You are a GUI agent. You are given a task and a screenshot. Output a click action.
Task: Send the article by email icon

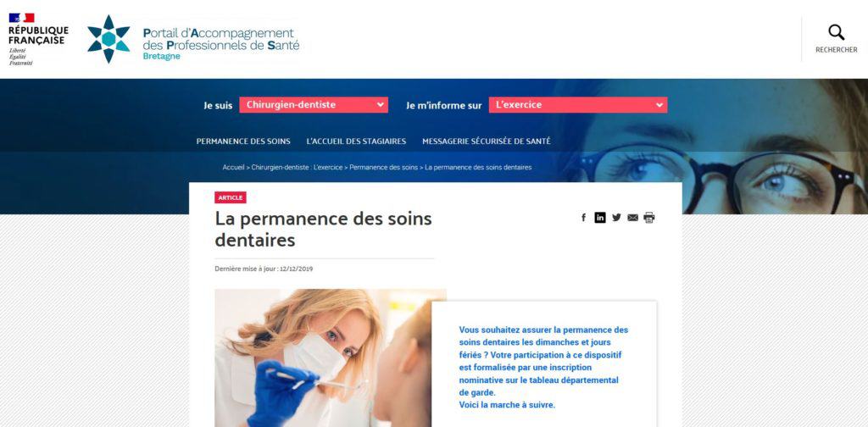pos(632,218)
